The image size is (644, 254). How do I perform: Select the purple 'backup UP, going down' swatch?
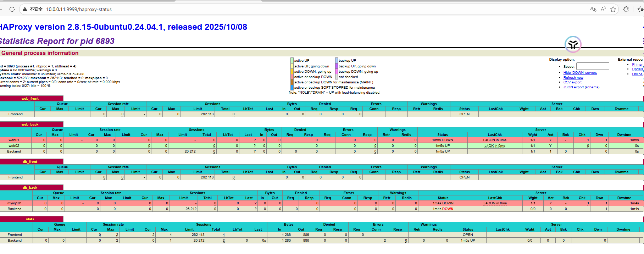pyautogui.click(x=337, y=66)
